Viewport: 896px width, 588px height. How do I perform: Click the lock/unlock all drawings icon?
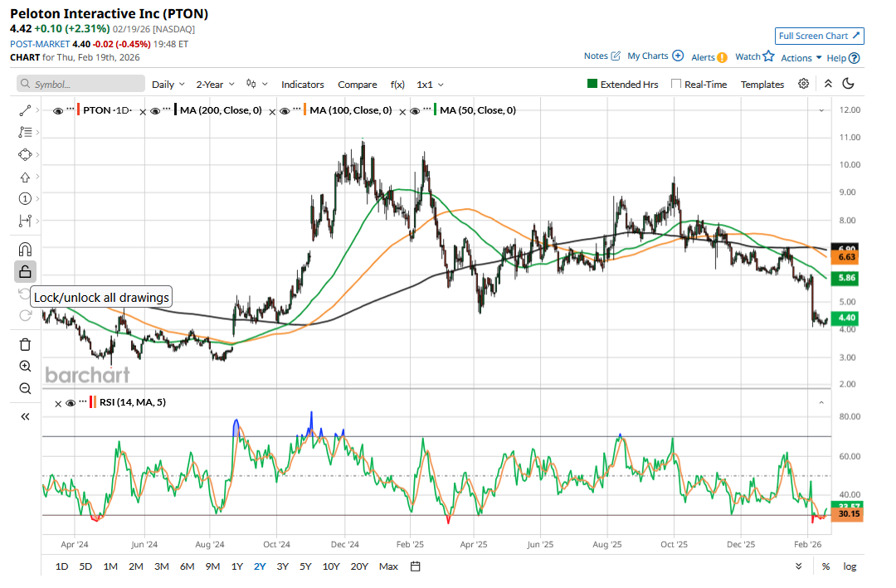tap(25, 271)
